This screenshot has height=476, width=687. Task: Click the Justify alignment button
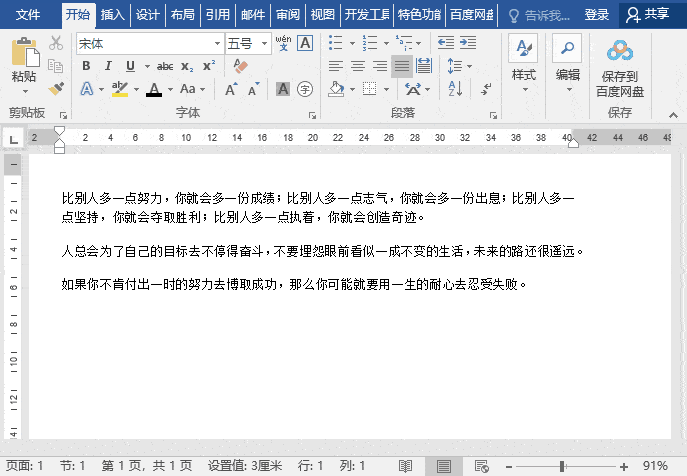coord(402,66)
